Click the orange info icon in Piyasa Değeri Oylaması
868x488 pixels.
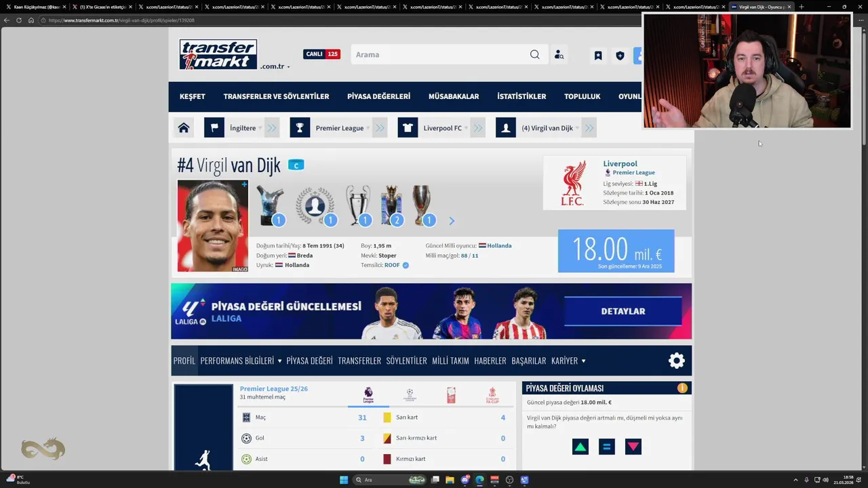tap(682, 388)
